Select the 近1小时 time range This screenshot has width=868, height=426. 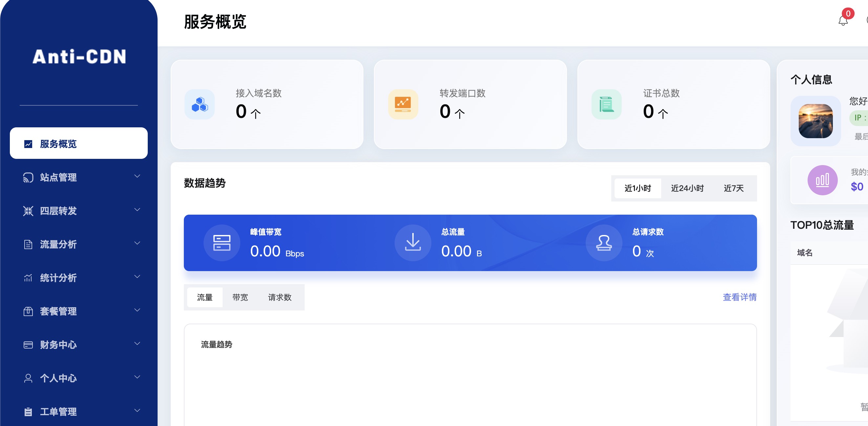[638, 188]
